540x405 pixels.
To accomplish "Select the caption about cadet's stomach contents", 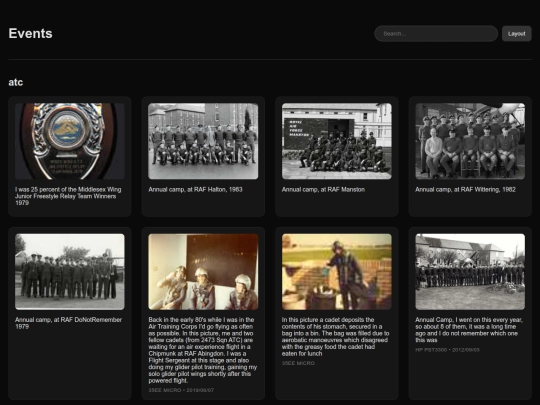I will tap(335, 336).
